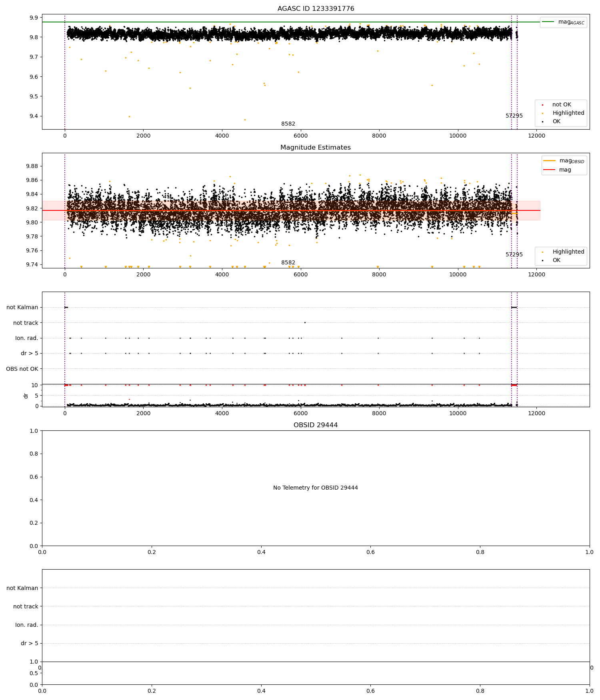The width and height of the screenshot is (600, 700).
Task: Click "not Kalman" label in the empty bottom panel
Action: pos(22,588)
